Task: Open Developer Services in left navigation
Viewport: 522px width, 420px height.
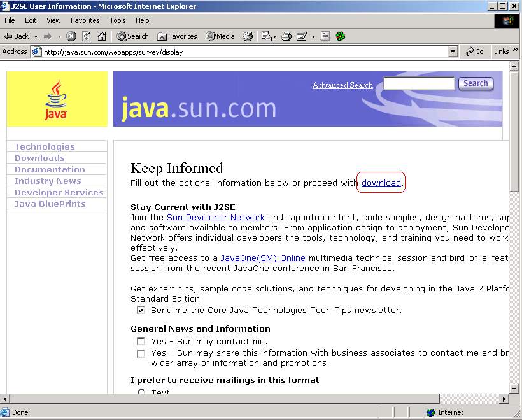Action: 59,192
